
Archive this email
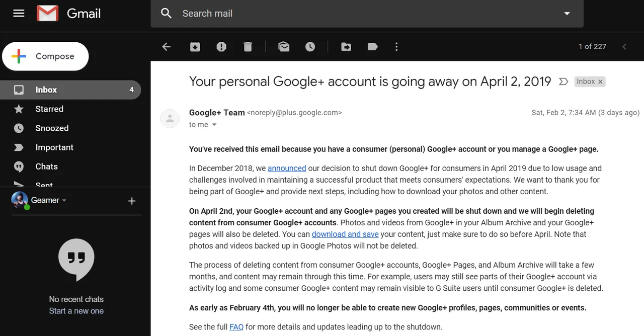point(195,47)
